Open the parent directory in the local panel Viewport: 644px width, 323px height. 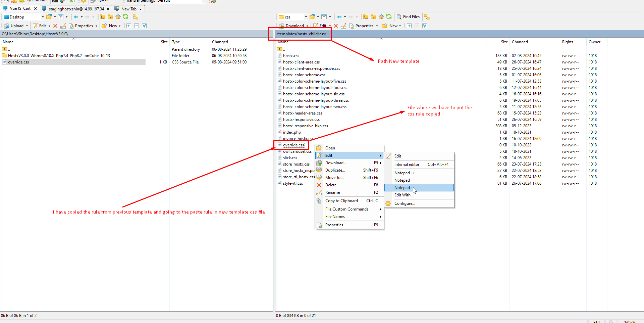tap(102, 17)
